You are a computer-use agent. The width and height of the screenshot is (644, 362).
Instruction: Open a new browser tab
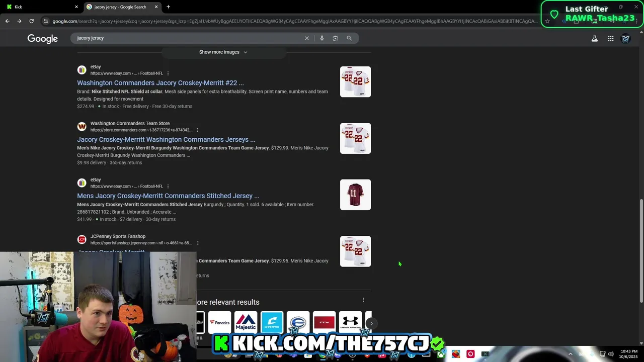point(168,7)
